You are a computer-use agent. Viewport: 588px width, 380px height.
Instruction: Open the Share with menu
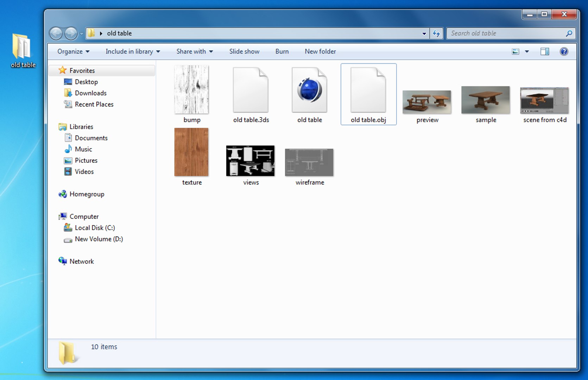click(195, 51)
